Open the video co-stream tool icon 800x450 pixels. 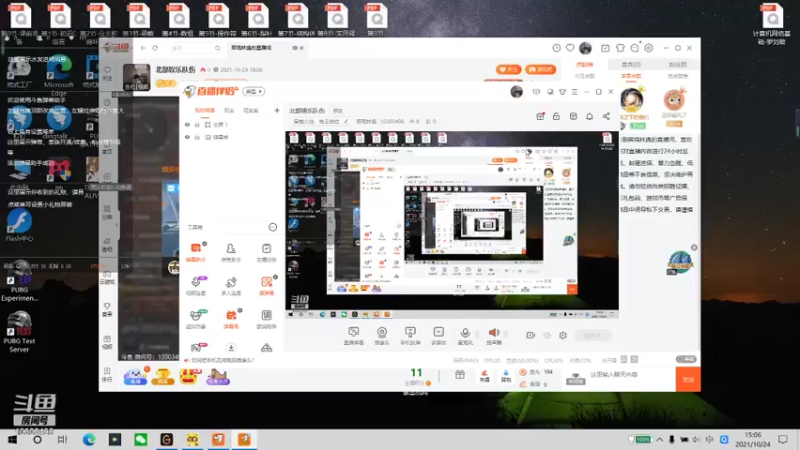coord(196,285)
